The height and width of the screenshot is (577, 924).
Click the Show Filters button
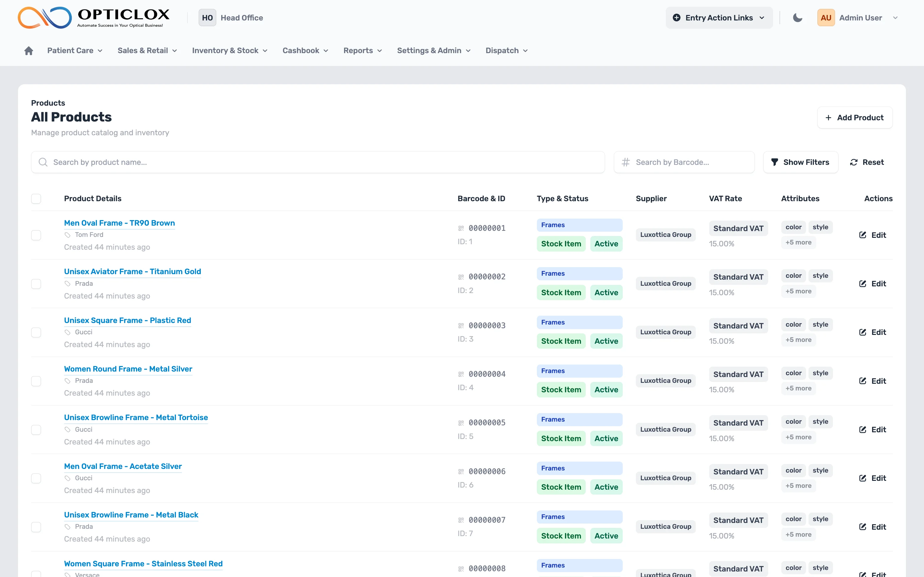[x=800, y=162]
